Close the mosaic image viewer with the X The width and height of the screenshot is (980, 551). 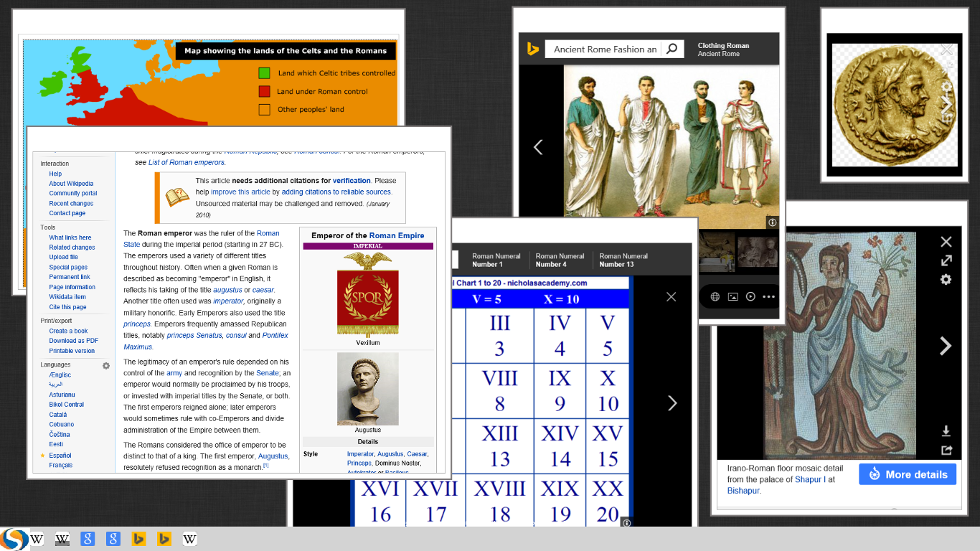[x=946, y=242]
